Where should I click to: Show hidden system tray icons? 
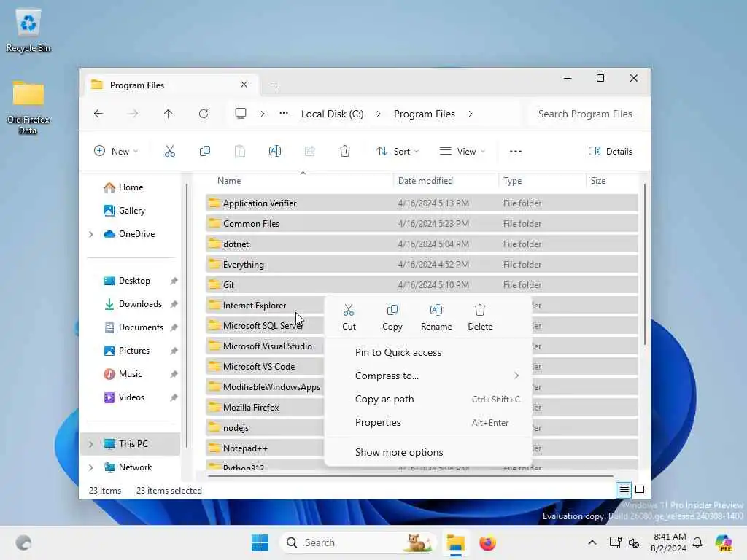point(592,542)
